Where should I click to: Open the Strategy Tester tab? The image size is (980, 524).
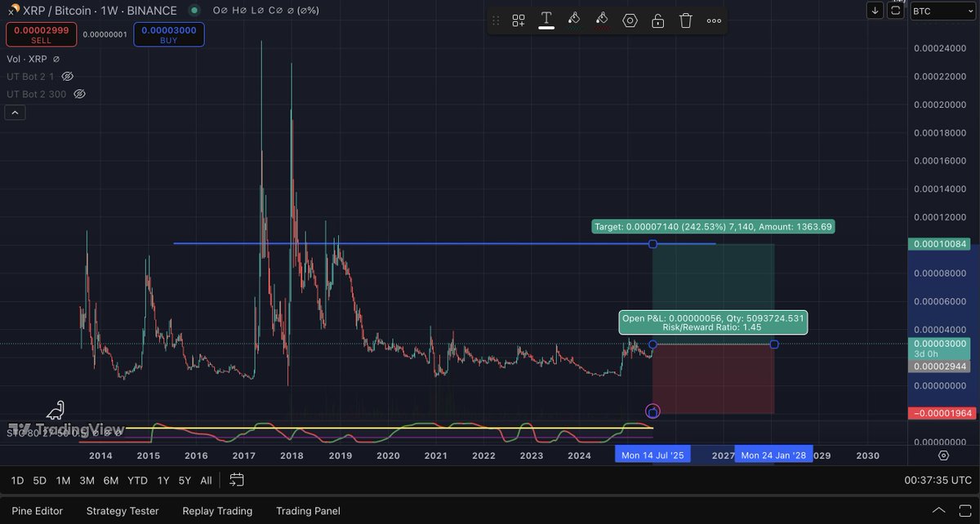[122, 511]
